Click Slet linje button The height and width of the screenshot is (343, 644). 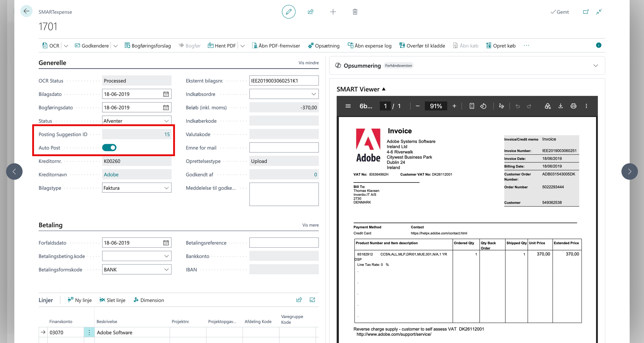click(x=112, y=300)
